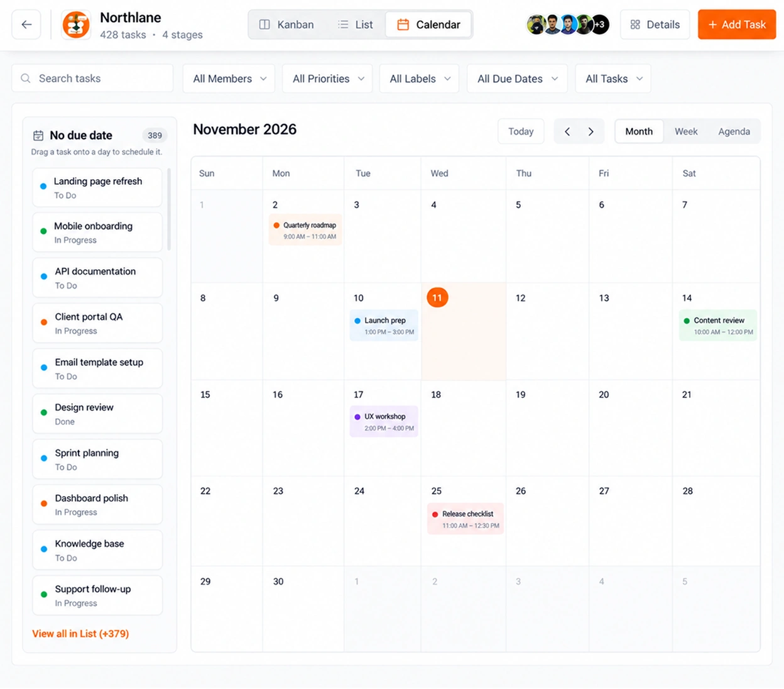
Task: Click the sidebar task list scrollbar
Action: coord(168,209)
